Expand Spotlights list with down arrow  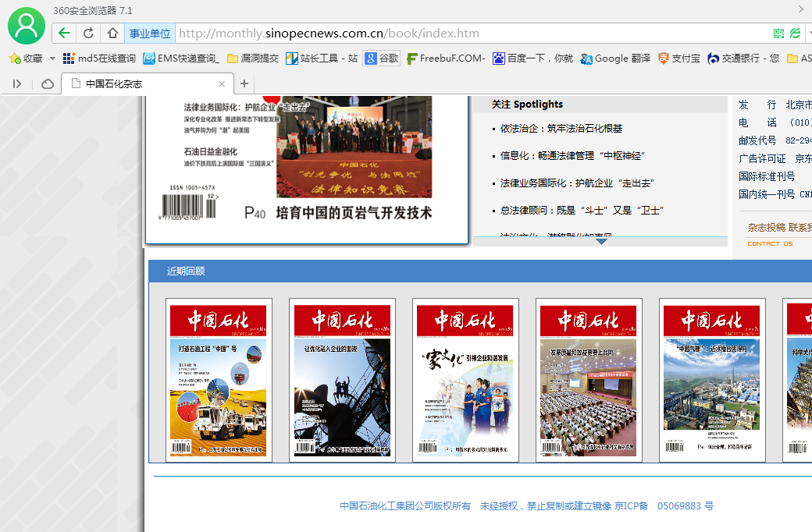click(x=601, y=241)
